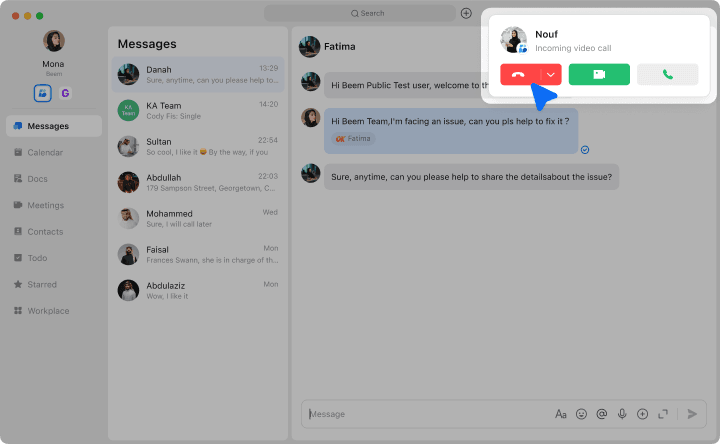
Task: Answer Nouf's call with video
Action: [x=599, y=75]
